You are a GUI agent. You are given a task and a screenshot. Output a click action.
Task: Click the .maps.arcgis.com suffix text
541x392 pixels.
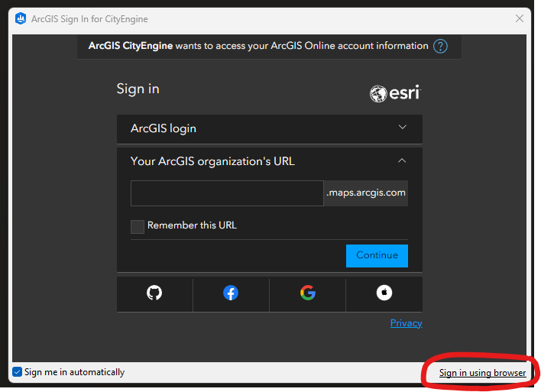(366, 193)
